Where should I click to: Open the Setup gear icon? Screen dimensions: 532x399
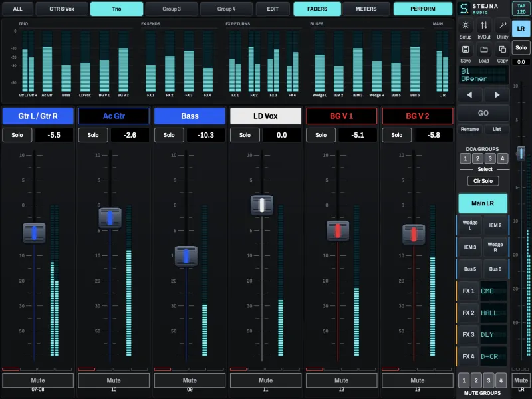pos(465,25)
